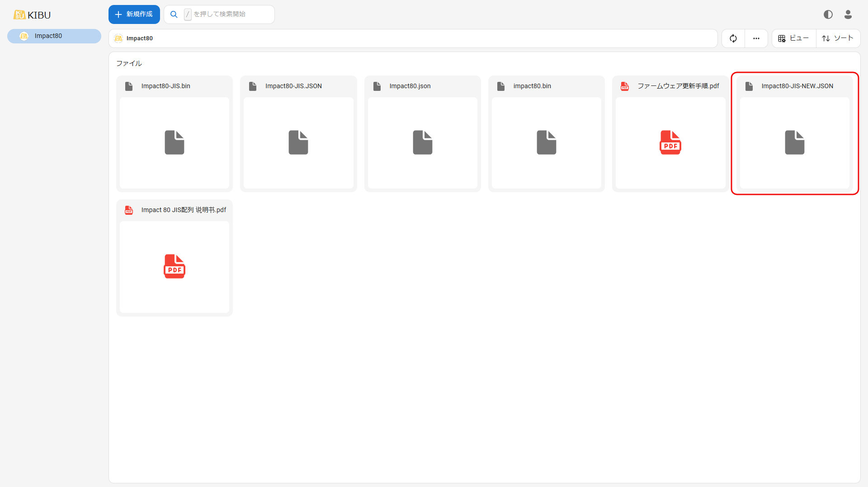
Task: Click the refresh icon in toolbar
Action: (733, 38)
